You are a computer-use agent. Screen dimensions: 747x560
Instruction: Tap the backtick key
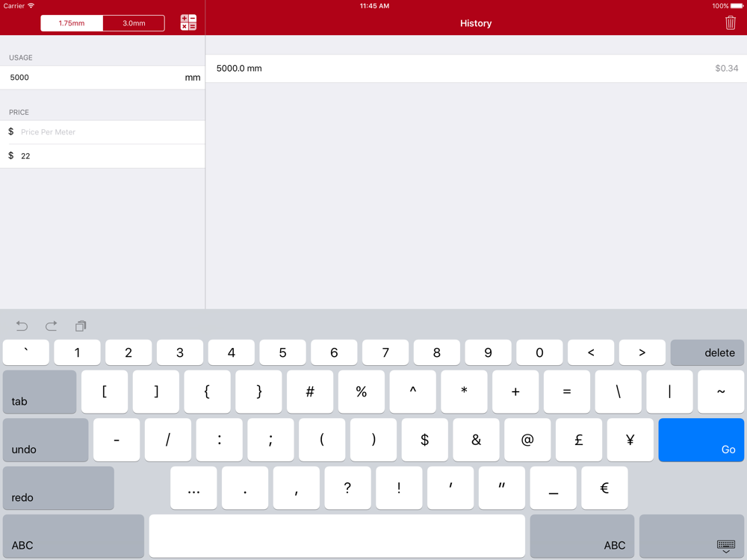[25, 352]
